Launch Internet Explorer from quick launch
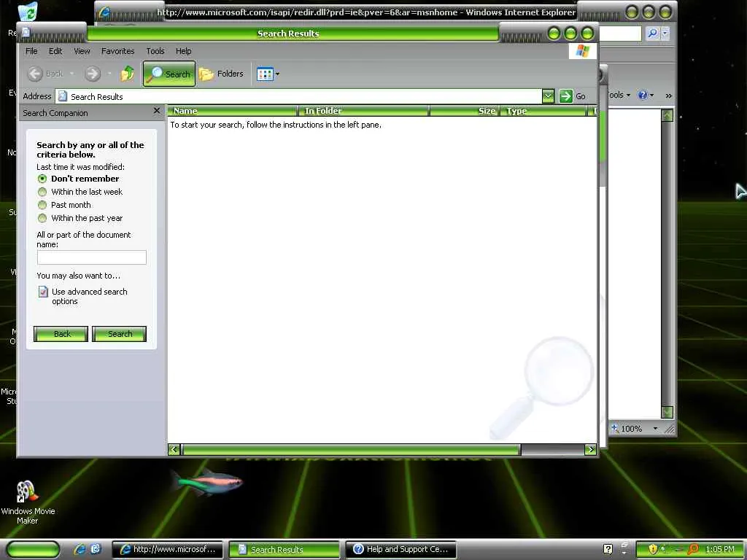Viewport: 747px width, 560px height. (x=80, y=549)
